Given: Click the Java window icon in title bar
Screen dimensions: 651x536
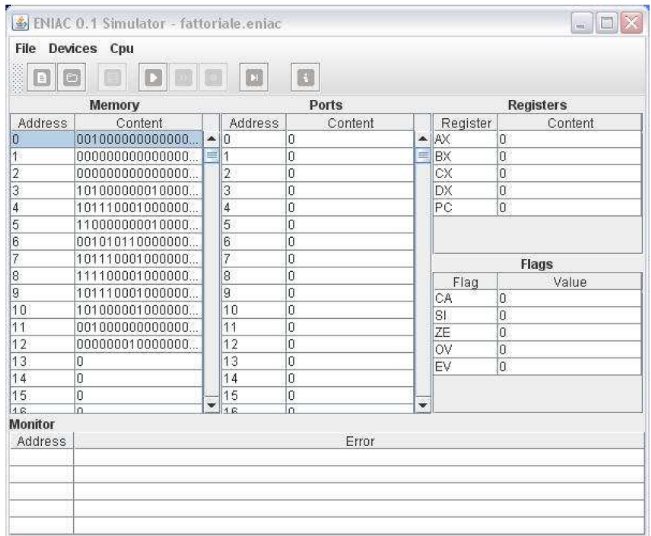Looking at the screenshot, I should (x=20, y=23).
